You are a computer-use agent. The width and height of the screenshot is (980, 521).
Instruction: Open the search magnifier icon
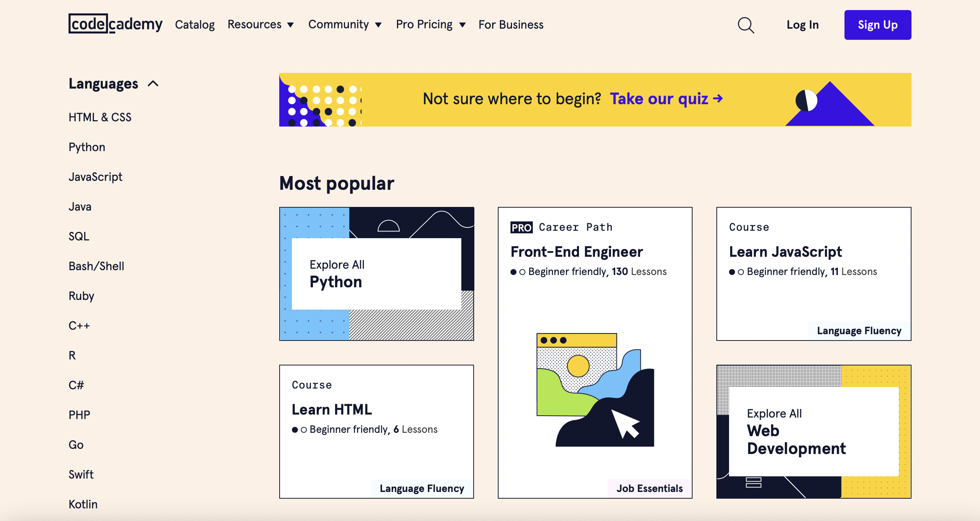tap(746, 25)
